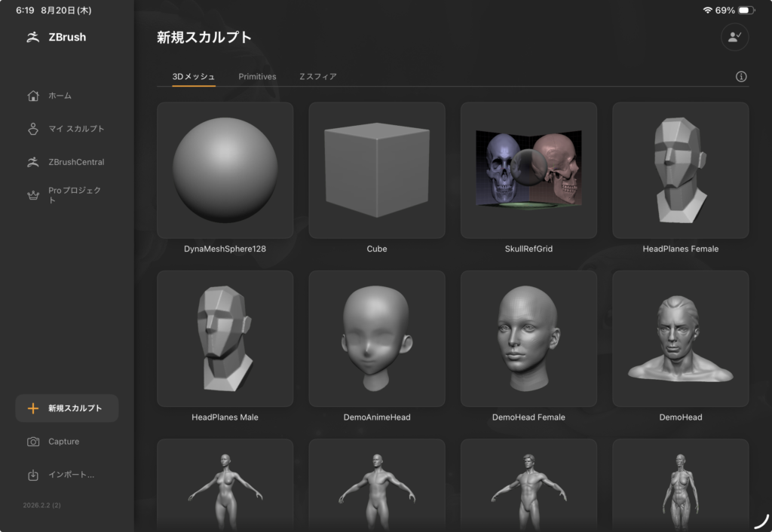This screenshot has width=772, height=532.
Task: Click the ZBrushCentral logo icon
Action: pos(33,162)
